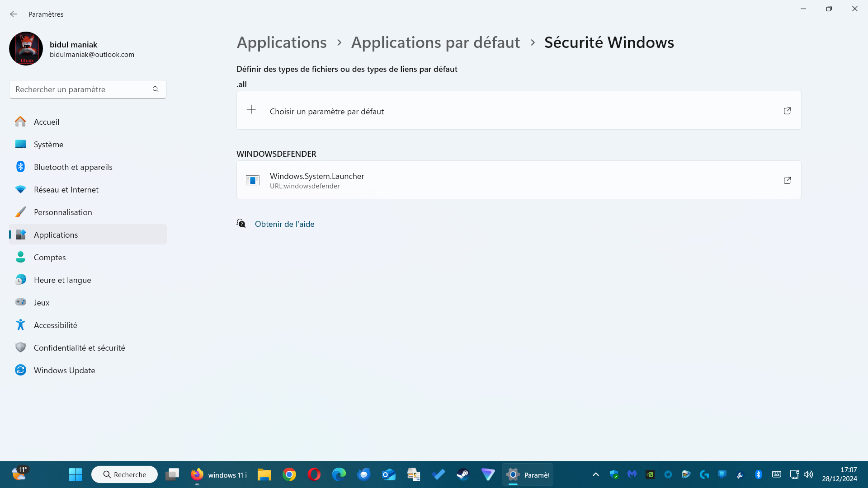Click the Rechercher un paramètre input field

[x=81, y=89]
